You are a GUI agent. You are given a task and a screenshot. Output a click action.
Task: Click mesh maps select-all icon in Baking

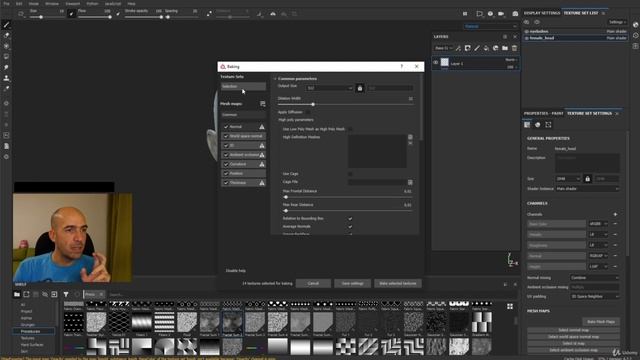pyautogui.click(x=262, y=104)
